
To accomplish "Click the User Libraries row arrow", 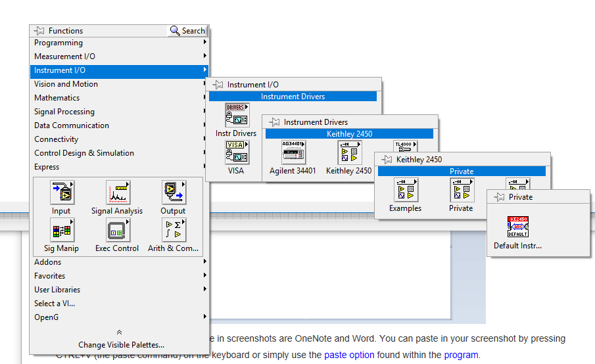I will click(x=205, y=289).
